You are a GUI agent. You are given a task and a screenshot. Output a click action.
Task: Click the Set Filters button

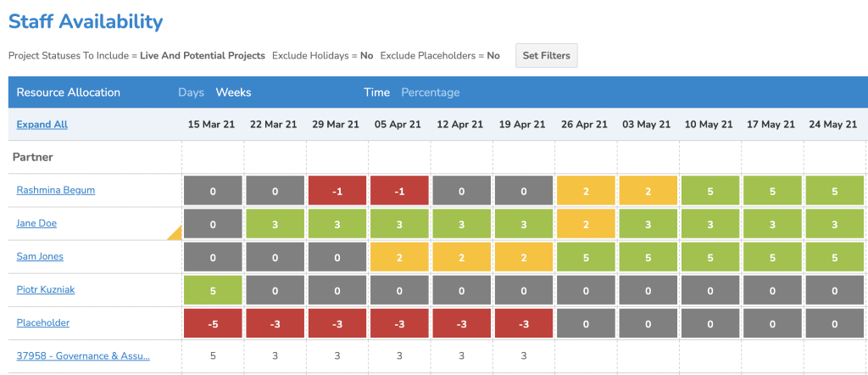547,56
